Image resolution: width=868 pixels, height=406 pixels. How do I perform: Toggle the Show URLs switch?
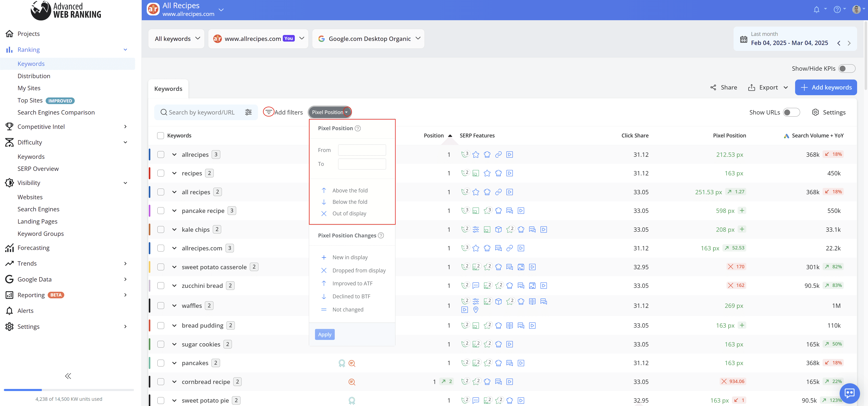[791, 112]
